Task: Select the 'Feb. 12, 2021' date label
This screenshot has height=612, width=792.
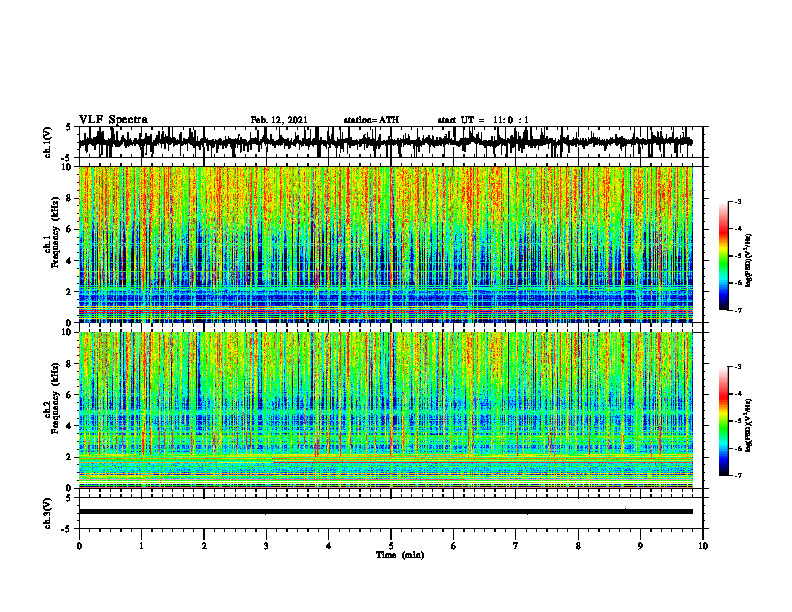Action: 279,120
